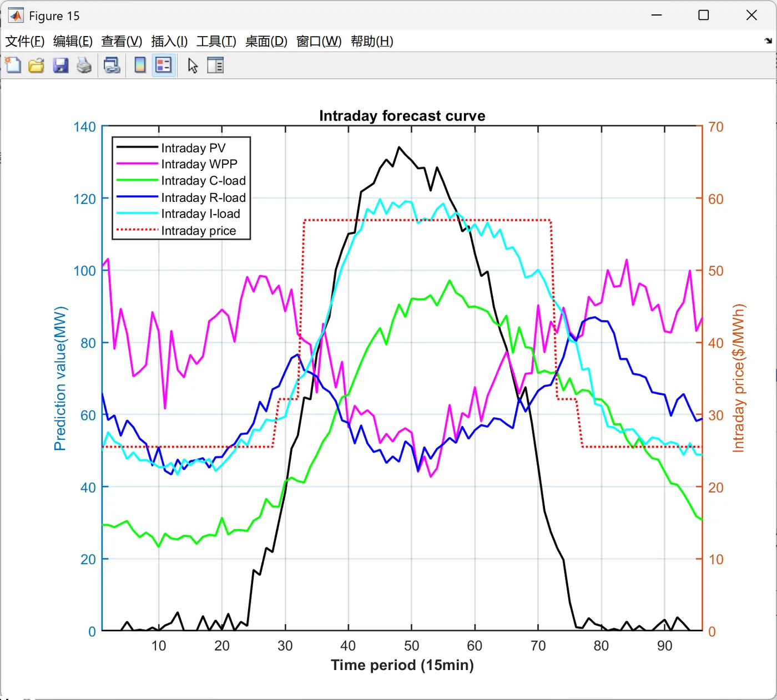The height and width of the screenshot is (700, 777).
Task: Open the Property Inspector toolbar icon
Action: 215,65
